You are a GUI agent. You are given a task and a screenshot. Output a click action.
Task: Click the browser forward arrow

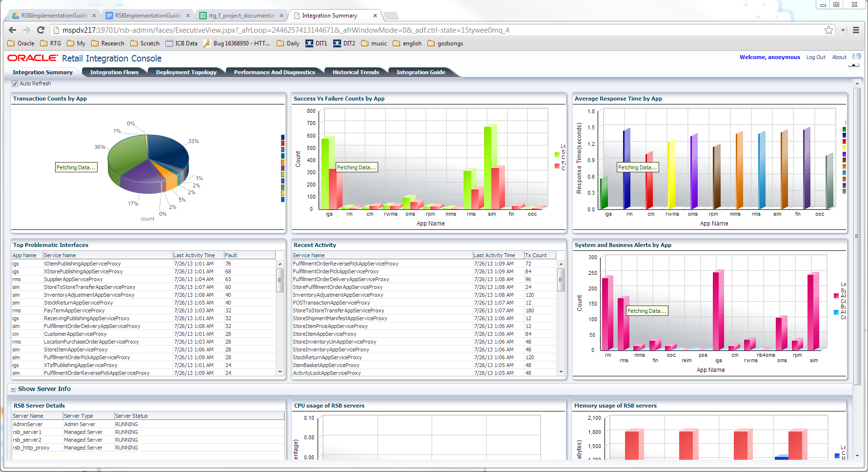point(26,30)
